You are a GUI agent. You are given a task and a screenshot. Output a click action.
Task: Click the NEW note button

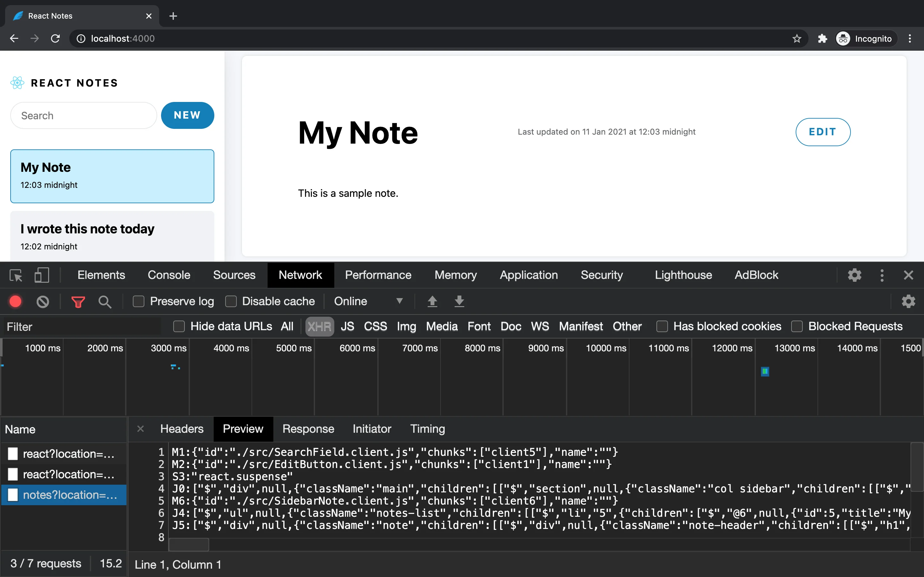point(187,115)
